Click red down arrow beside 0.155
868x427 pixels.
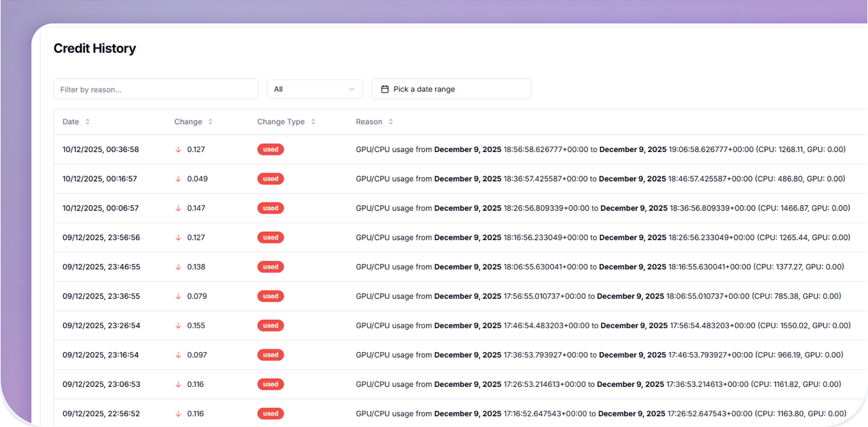point(178,326)
